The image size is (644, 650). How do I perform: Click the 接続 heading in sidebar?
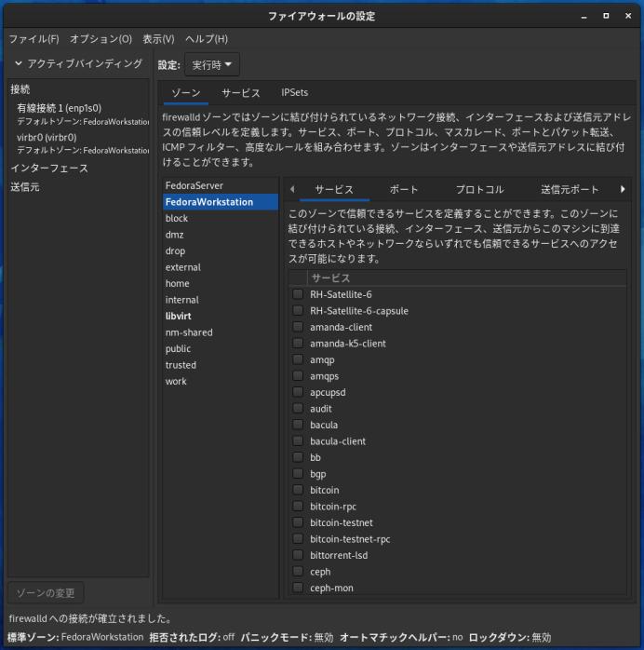click(x=20, y=89)
